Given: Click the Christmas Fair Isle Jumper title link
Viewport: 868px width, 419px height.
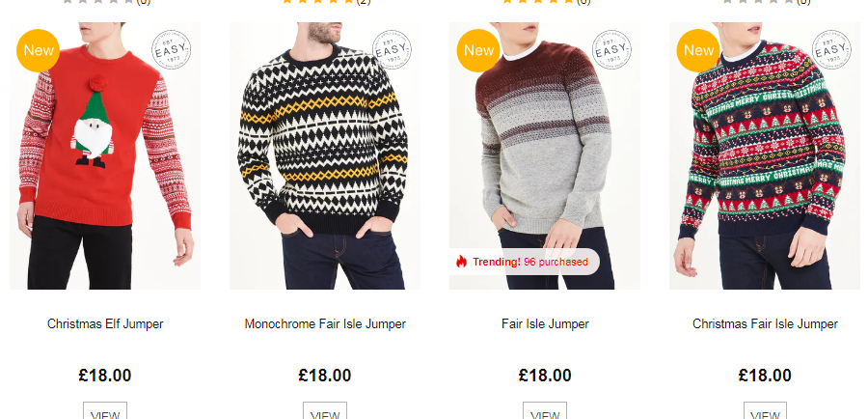Looking at the screenshot, I should 765,323.
